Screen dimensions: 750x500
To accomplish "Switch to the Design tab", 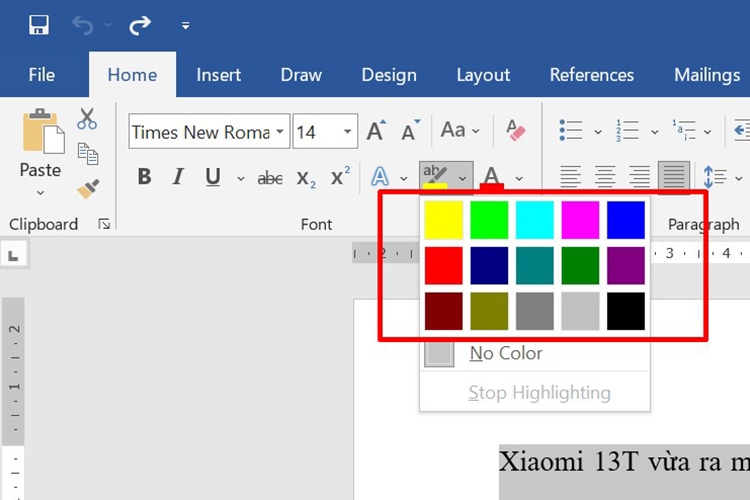I will [x=389, y=75].
